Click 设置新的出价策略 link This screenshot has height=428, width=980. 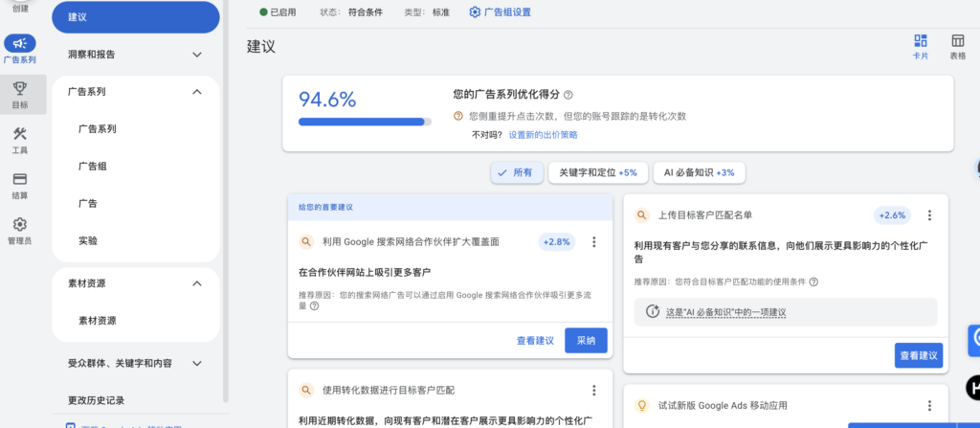[x=544, y=135]
